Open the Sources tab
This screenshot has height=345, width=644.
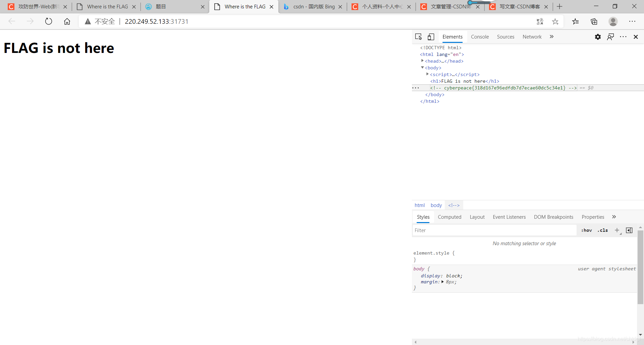pos(505,37)
